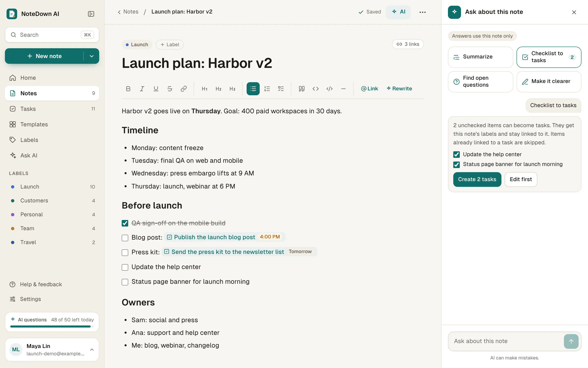This screenshot has width=588, height=368.
Task: Check Status page banner item in the note
Action: coord(125,282)
